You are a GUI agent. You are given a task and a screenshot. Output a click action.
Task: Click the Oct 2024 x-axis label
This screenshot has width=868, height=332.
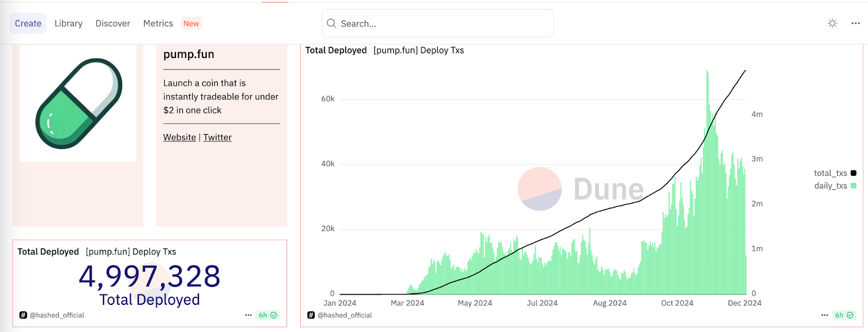coord(677,303)
